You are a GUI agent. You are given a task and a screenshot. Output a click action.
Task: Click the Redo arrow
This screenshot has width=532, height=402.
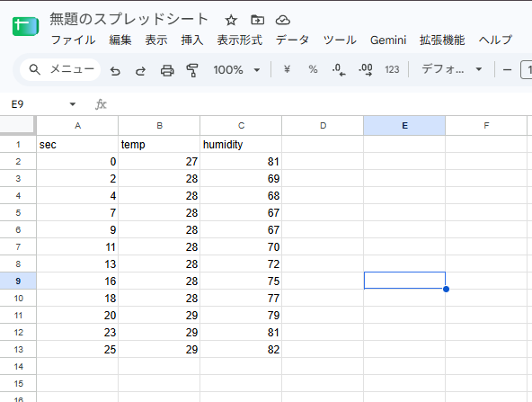[140, 71]
